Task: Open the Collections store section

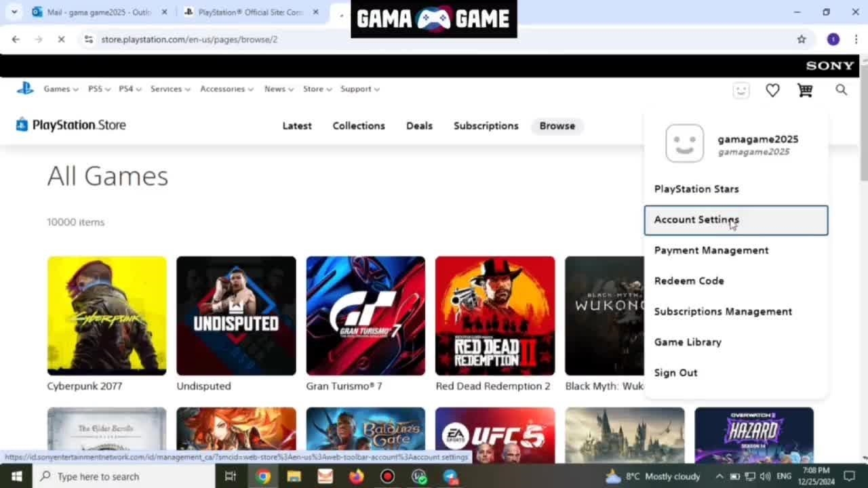Action: coord(359,126)
